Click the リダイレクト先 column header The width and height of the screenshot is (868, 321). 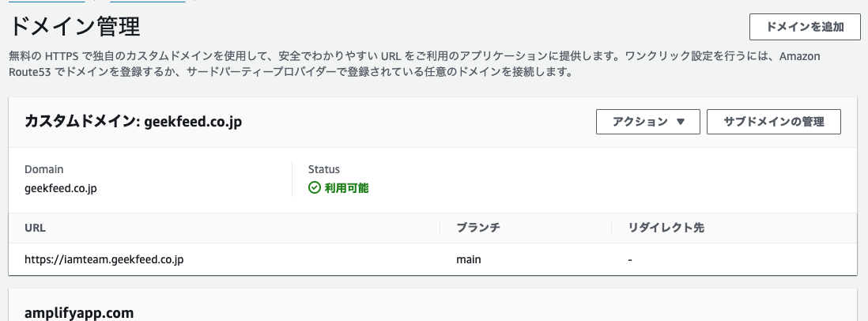point(666,228)
